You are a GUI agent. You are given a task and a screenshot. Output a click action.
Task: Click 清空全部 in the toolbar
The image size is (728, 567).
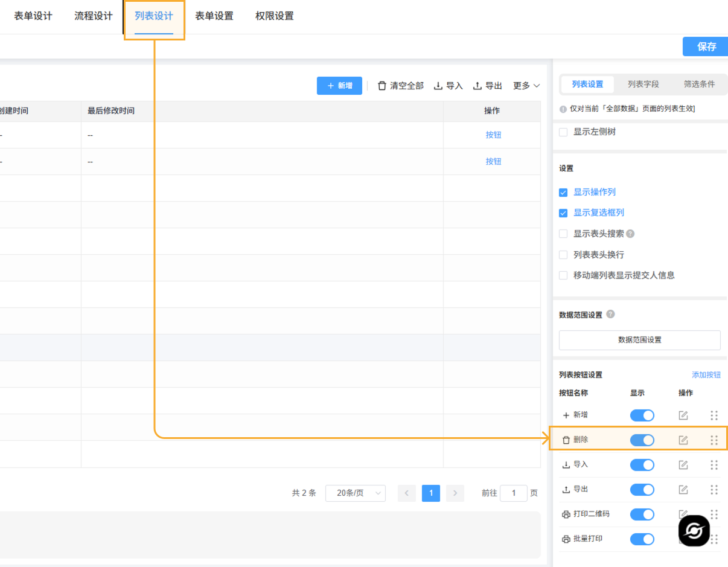[x=401, y=86]
